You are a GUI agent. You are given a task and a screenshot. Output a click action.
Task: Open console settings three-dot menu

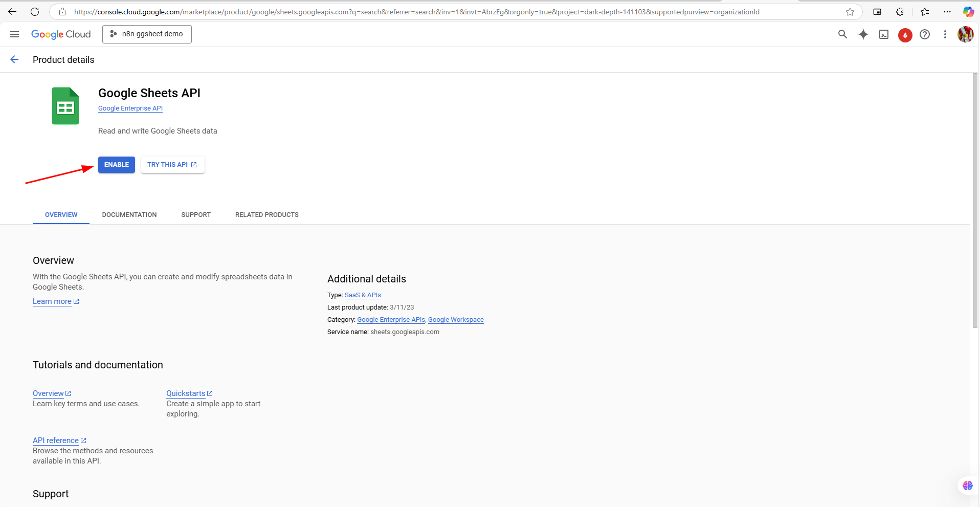[x=945, y=34]
